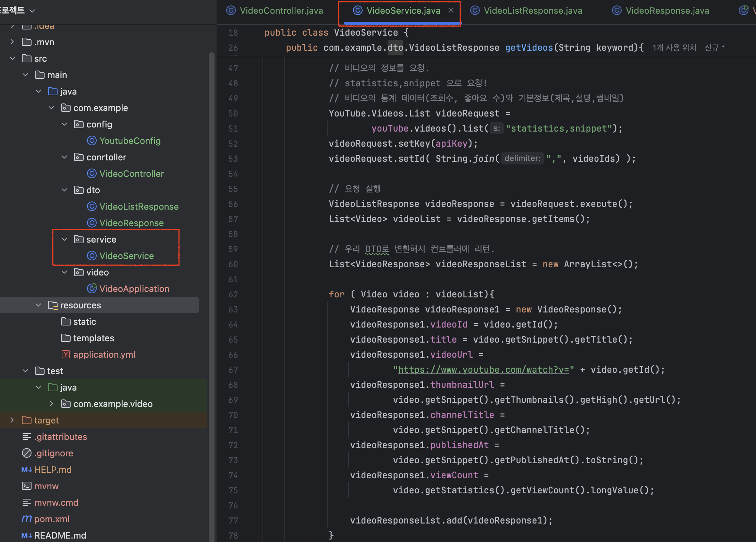Image resolution: width=756 pixels, height=542 pixels.
Task: Collapse the config package
Action: (64, 124)
